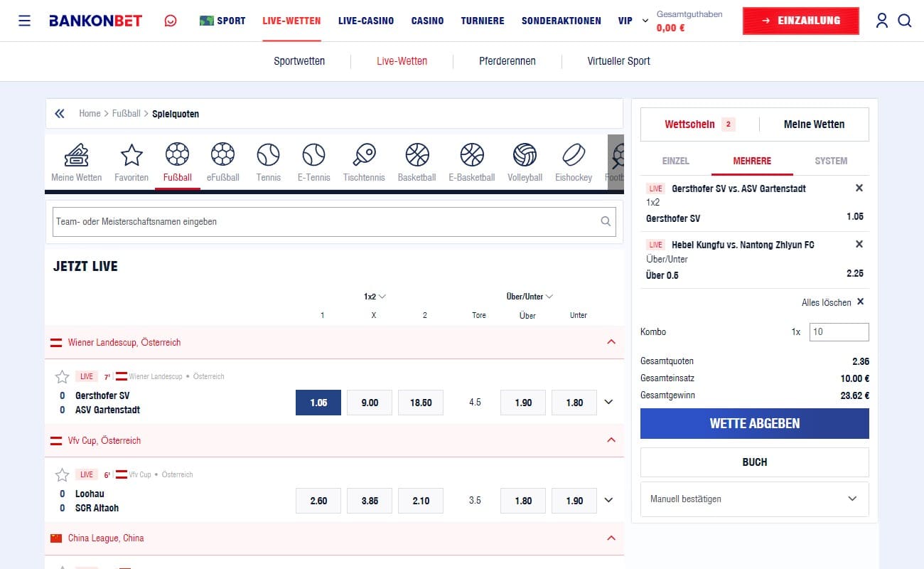This screenshot has width=924, height=569.
Task: Switch to the SYSTEM bet tab
Action: (831, 161)
